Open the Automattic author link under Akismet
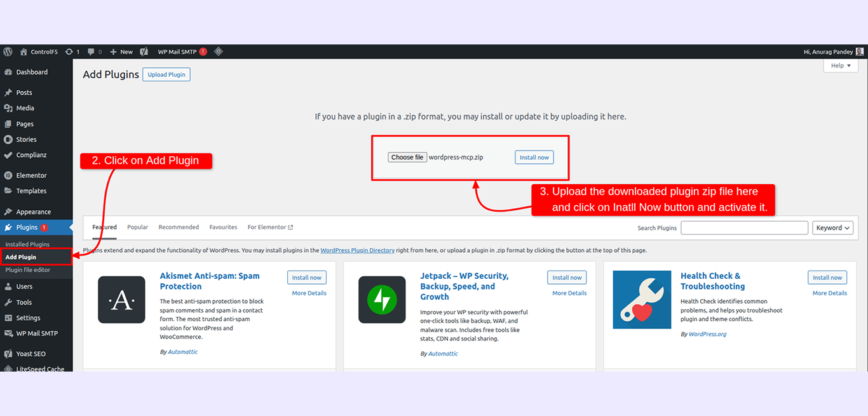This screenshot has height=416, width=868. tap(183, 351)
